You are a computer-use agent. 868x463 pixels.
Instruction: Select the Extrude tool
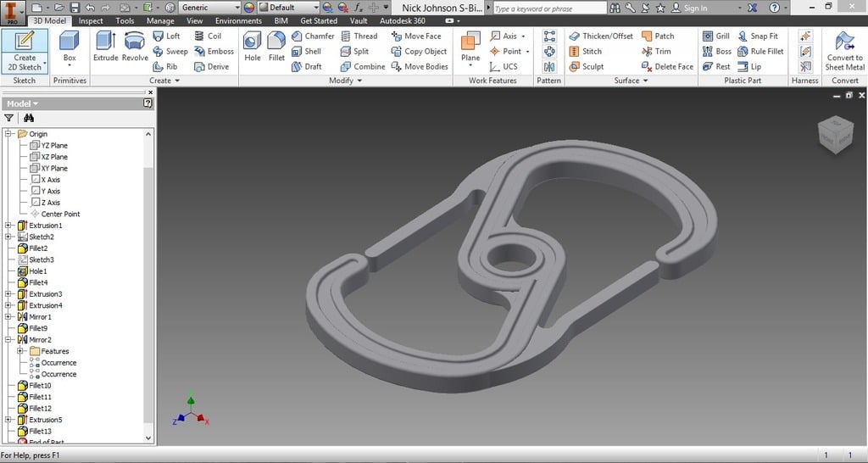click(x=105, y=47)
